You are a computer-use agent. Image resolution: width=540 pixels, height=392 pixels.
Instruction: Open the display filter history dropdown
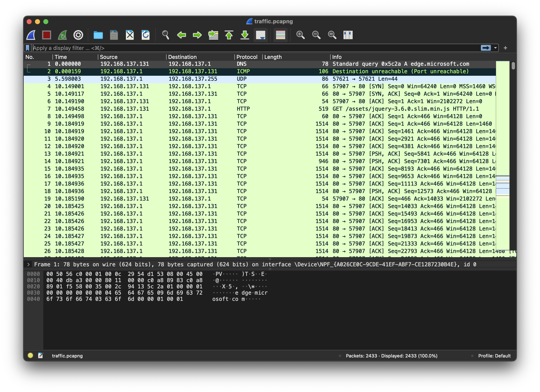495,48
